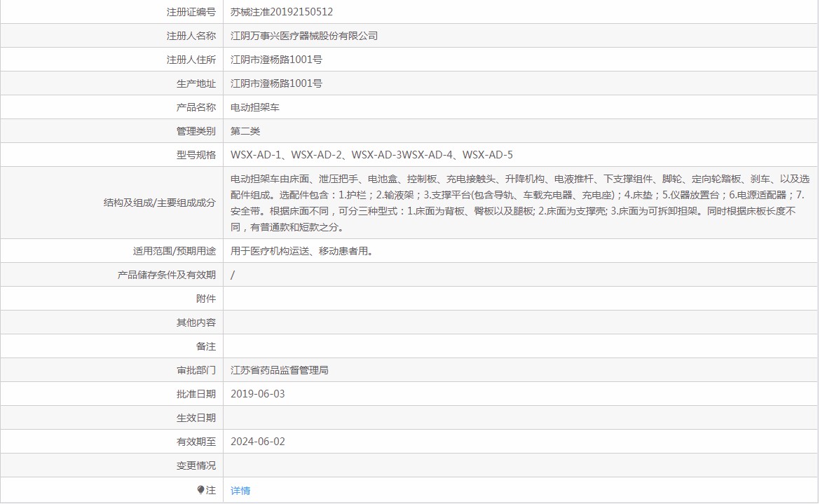Click the slash value for storage conditions
Screen dimensions: 820x504
[x=233, y=275]
